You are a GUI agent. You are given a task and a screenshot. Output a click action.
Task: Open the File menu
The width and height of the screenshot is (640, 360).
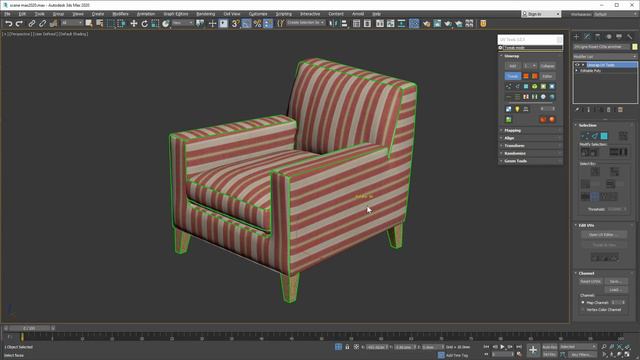click(7, 14)
